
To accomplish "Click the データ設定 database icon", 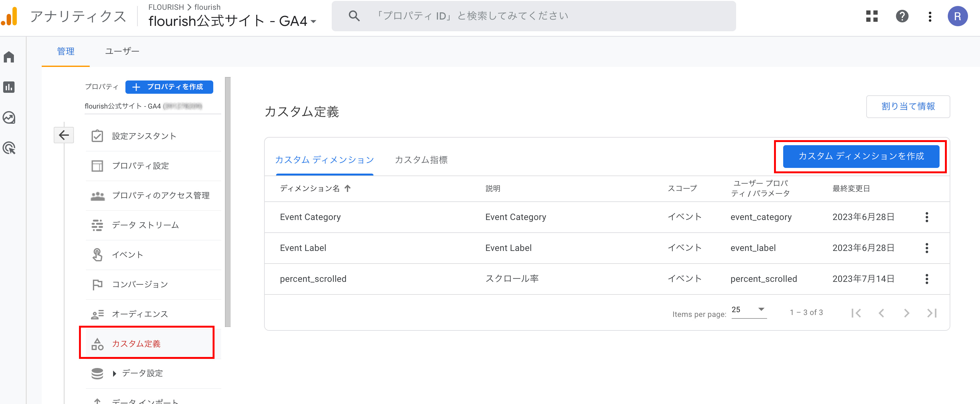I will point(97,374).
